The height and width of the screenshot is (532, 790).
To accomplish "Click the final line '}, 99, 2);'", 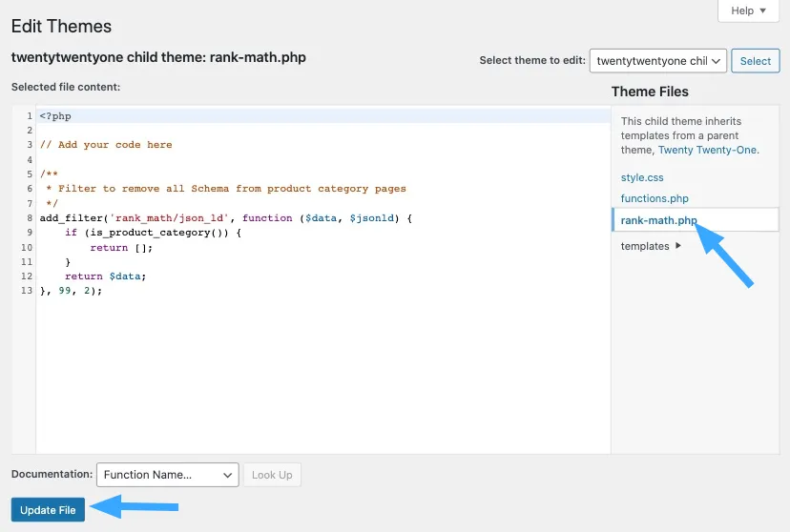I will (x=71, y=291).
